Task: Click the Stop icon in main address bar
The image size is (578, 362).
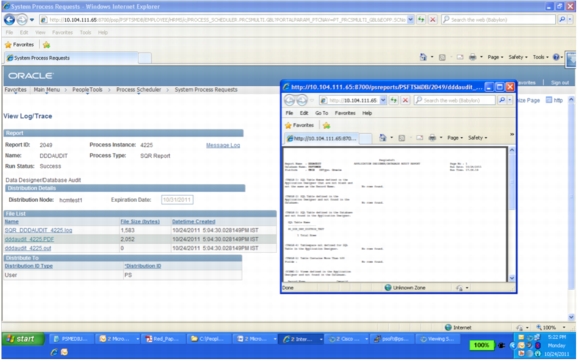Action: pos(433,20)
